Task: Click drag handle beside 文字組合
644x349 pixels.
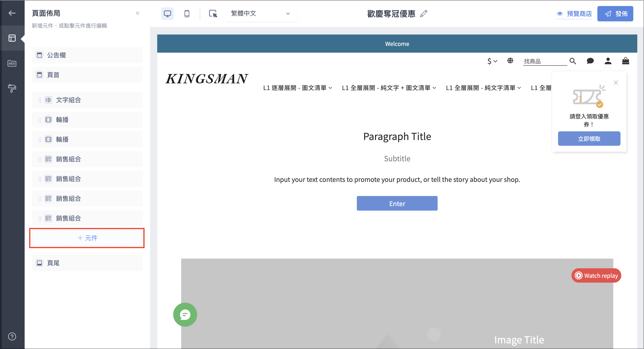Action: [40, 100]
